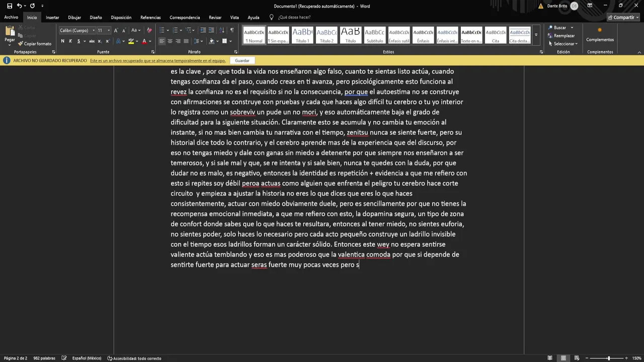This screenshot has width=644, height=362.
Task: Toggle italic (K) formatting
Action: pos(70,41)
